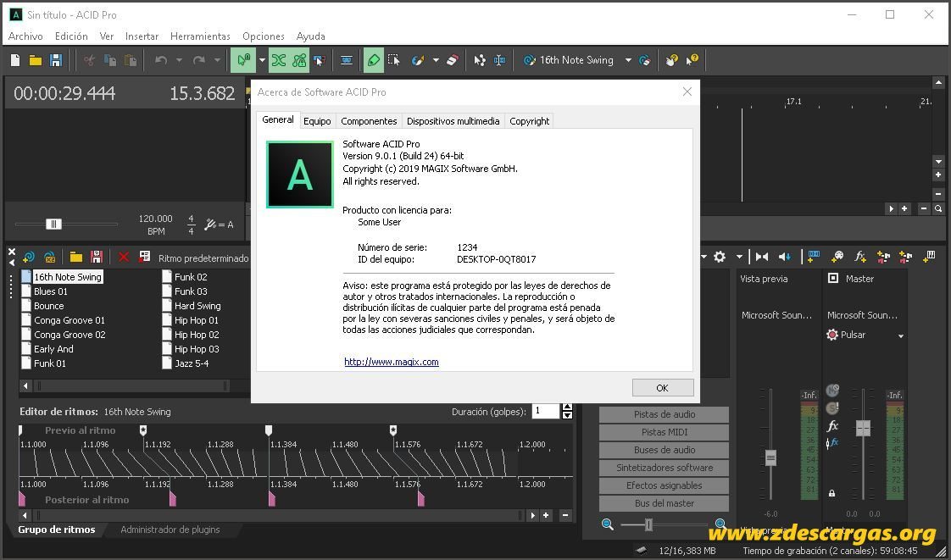This screenshot has height=560, width=951.
Task: Click the mixer settings gear icon
Action: click(x=720, y=257)
